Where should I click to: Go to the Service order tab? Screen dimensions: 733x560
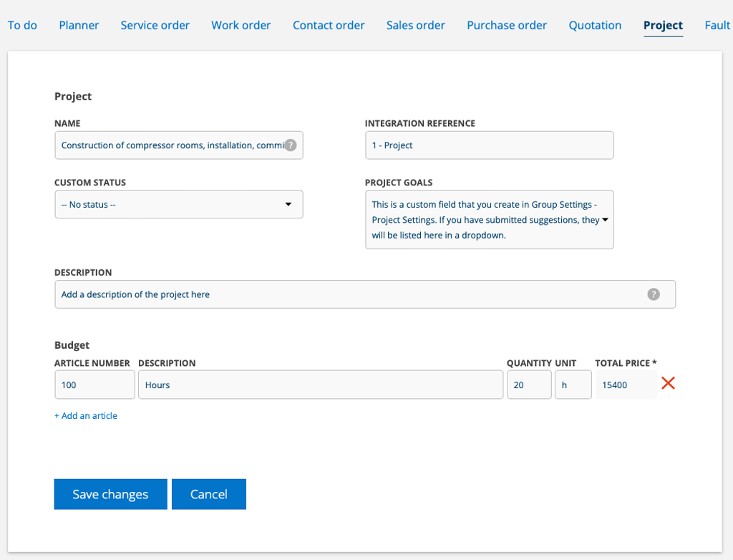tap(155, 25)
